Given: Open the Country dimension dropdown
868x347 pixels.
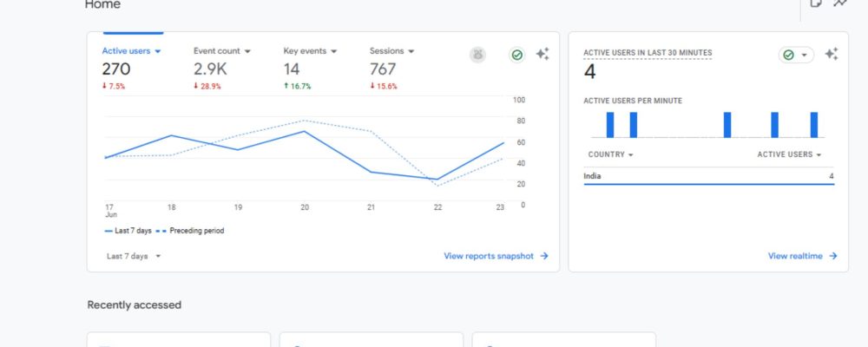Looking at the screenshot, I should coord(610,154).
